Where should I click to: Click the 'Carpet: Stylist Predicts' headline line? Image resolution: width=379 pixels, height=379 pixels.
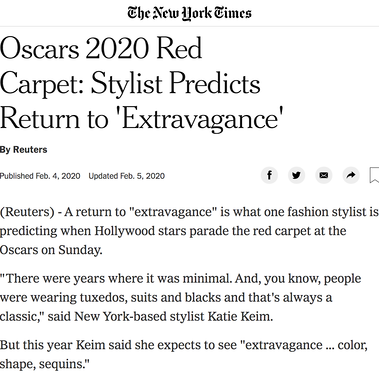click(x=130, y=84)
